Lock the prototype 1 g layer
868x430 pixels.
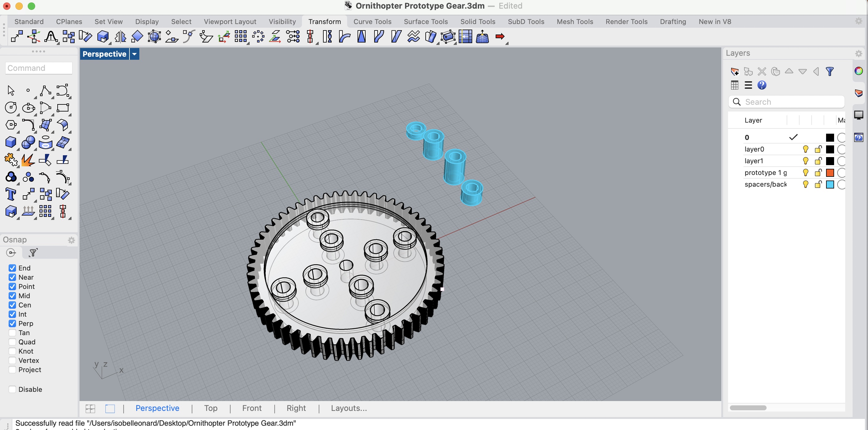coord(818,173)
